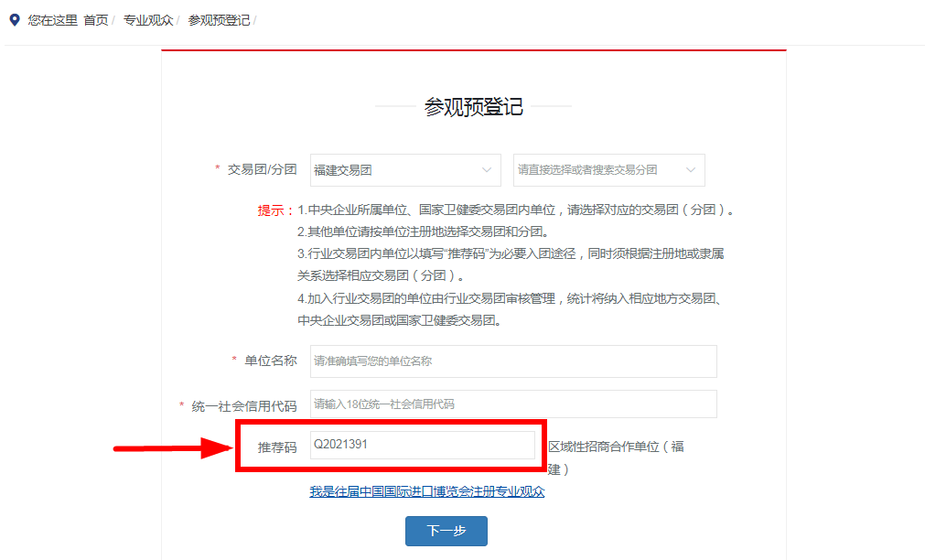Click the 统一社会信用代码 label
The width and height of the screenshot is (925, 560).
[244, 406]
